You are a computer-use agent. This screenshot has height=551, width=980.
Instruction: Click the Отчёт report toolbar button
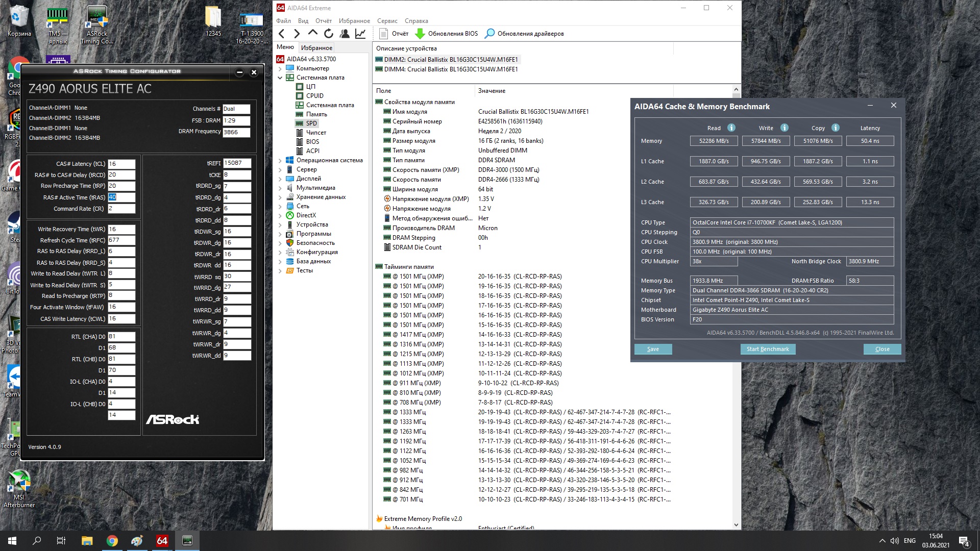pyautogui.click(x=394, y=34)
